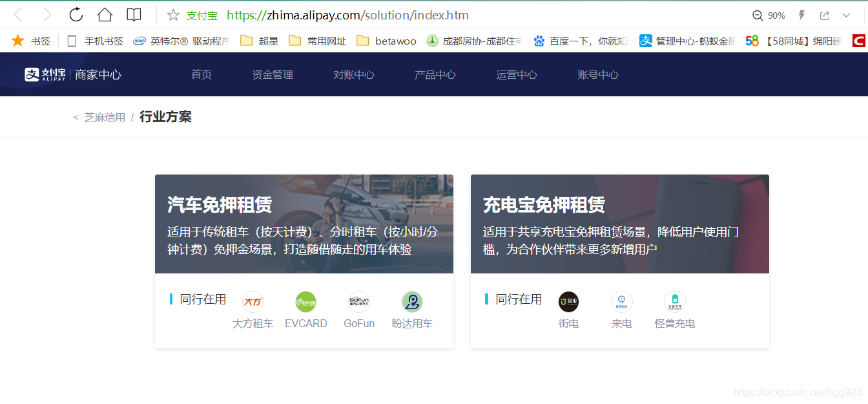868x404 pixels.
Task: Open the betawoo bookmark folder
Action: coord(386,41)
